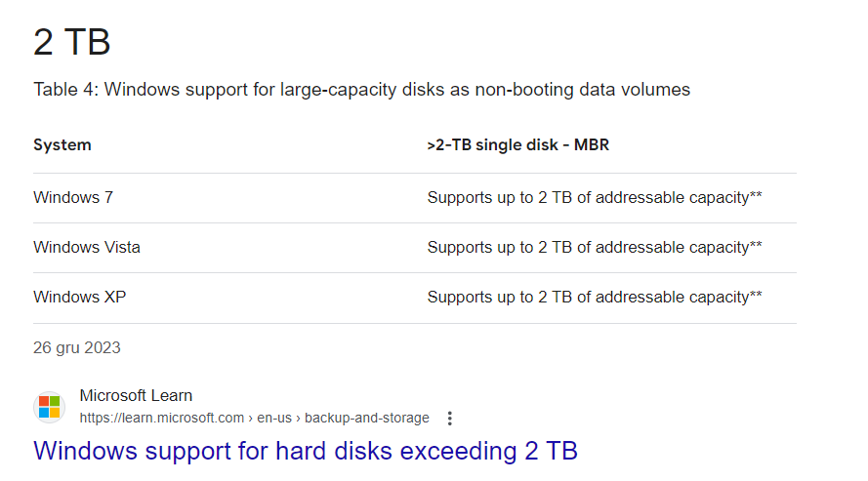Click the ">2-TB single disk - MBR" header
Viewport: 868px width, 481px height.
click(518, 144)
